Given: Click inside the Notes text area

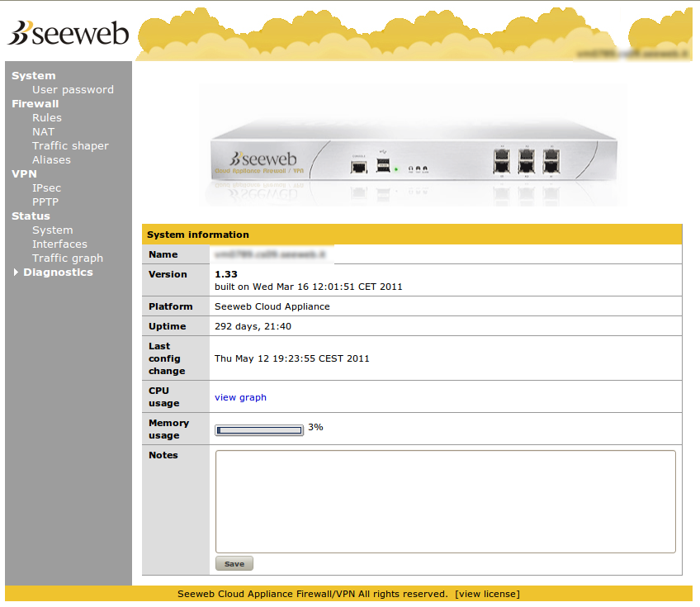Looking at the screenshot, I should [446, 501].
